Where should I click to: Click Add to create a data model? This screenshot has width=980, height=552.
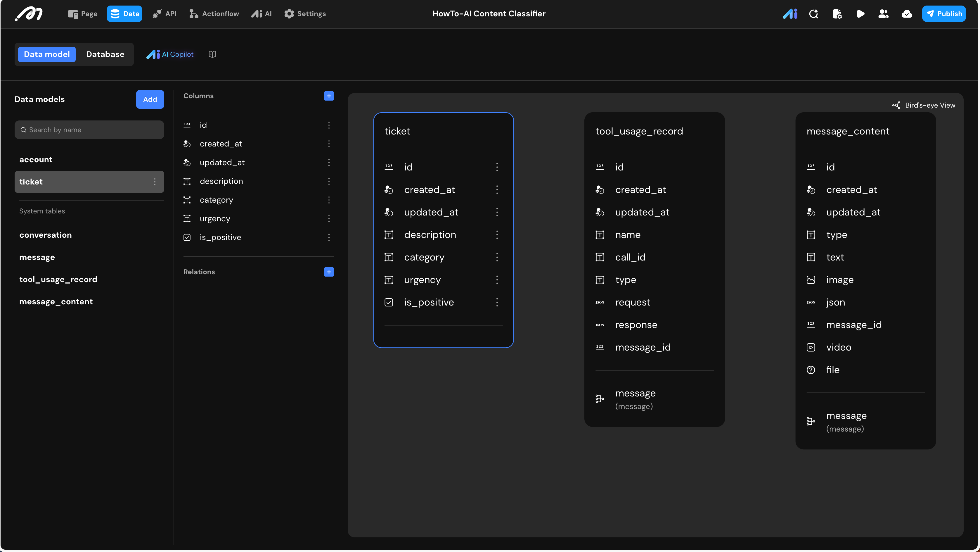click(150, 99)
